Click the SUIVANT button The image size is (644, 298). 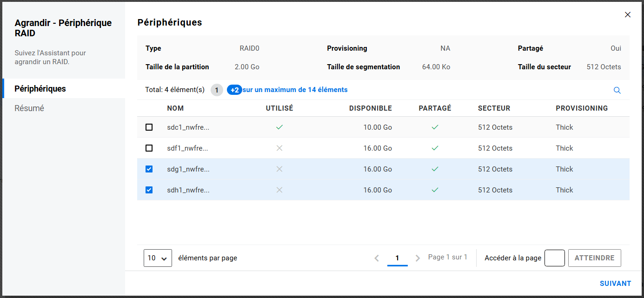(615, 284)
